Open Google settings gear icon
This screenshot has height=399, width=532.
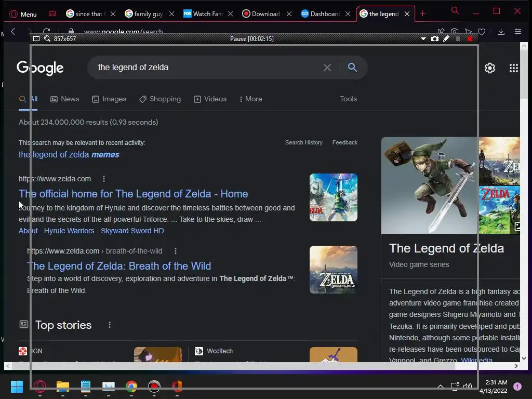tap(489, 68)
